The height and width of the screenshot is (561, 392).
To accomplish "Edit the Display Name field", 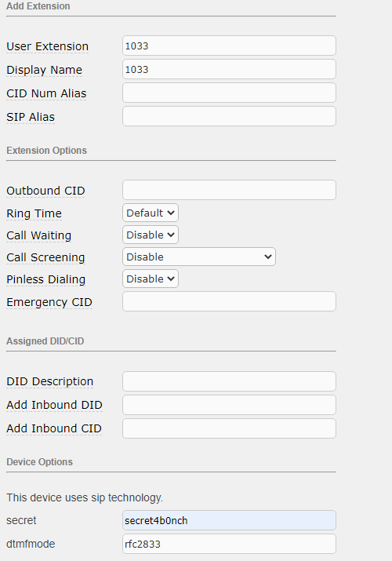I will pyautogui.click(x=229, y=69).
